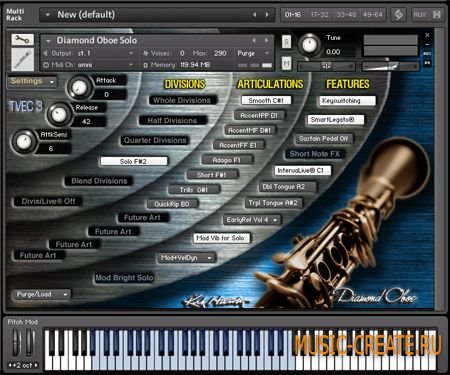
Task: Select the AccentMF D#1 articulation
Action: pyautogui.click(x=250, y=131)
